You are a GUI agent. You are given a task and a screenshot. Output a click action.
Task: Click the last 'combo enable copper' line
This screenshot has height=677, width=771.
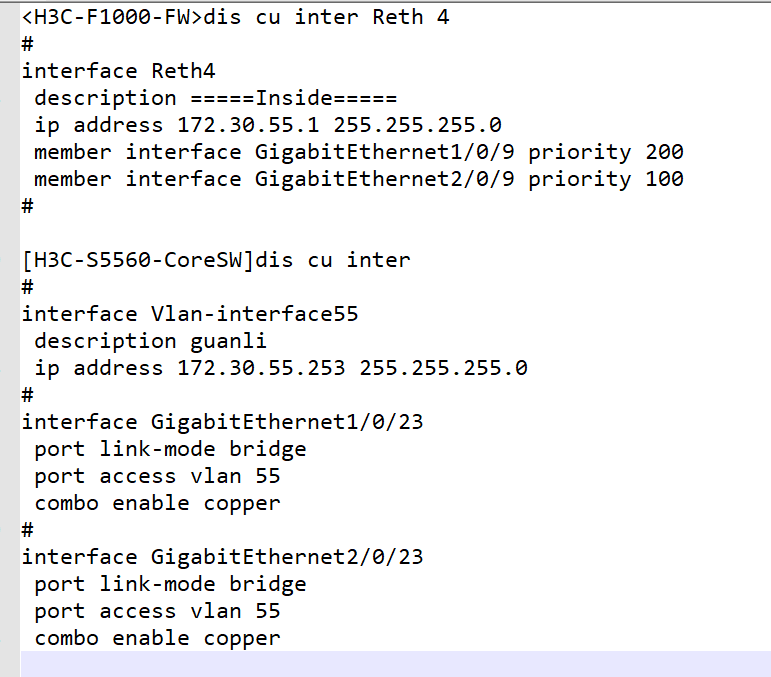(157, 638)
